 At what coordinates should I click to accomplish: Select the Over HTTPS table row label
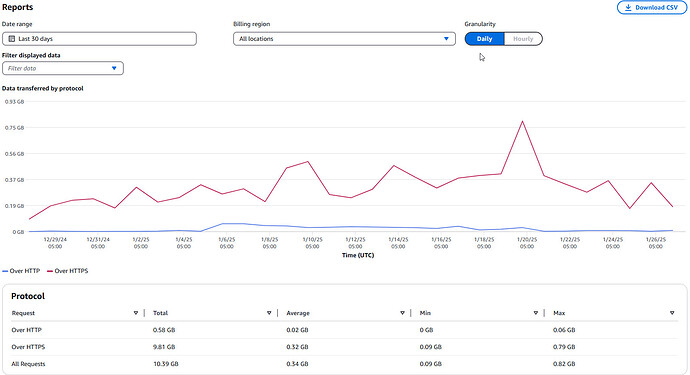[28, 347]
